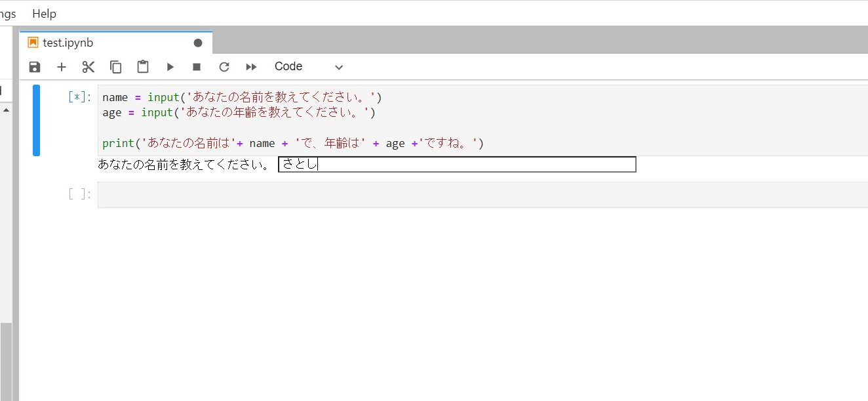
Task: Switch to the test.ipynb tab
Action: pos(116,43)
